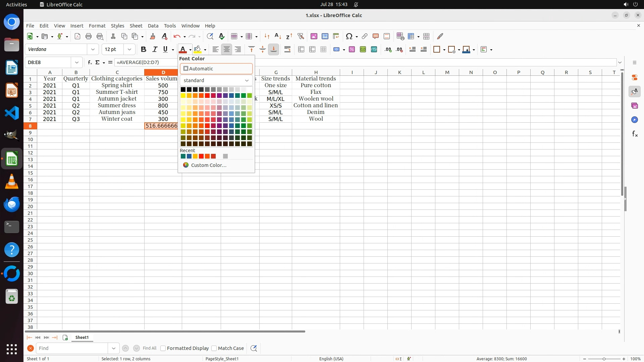This screenshot has width=644, height=362.
Task: Toggle the Formatted Display checkbox
Action: tap(163, 348)
